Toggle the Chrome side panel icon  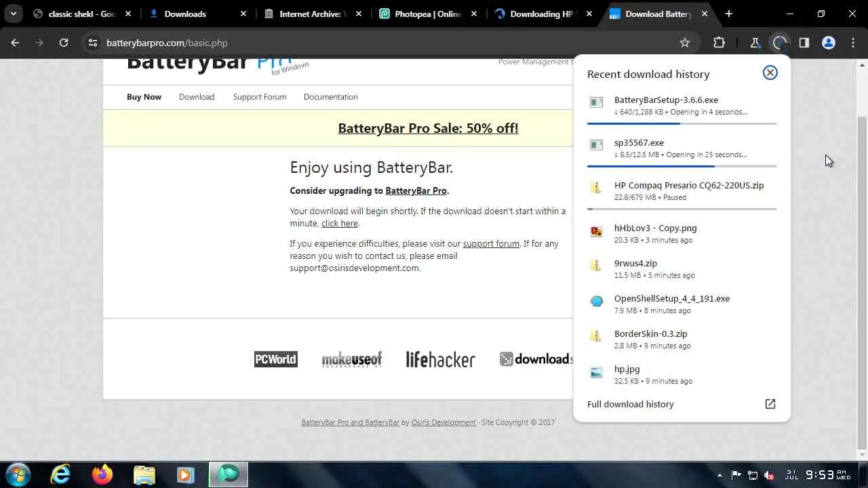[x=804, y=43]
